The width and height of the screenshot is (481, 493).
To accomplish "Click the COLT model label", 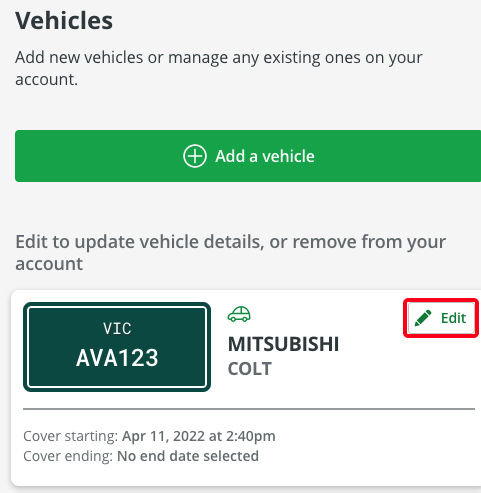I will pos(250,369).
